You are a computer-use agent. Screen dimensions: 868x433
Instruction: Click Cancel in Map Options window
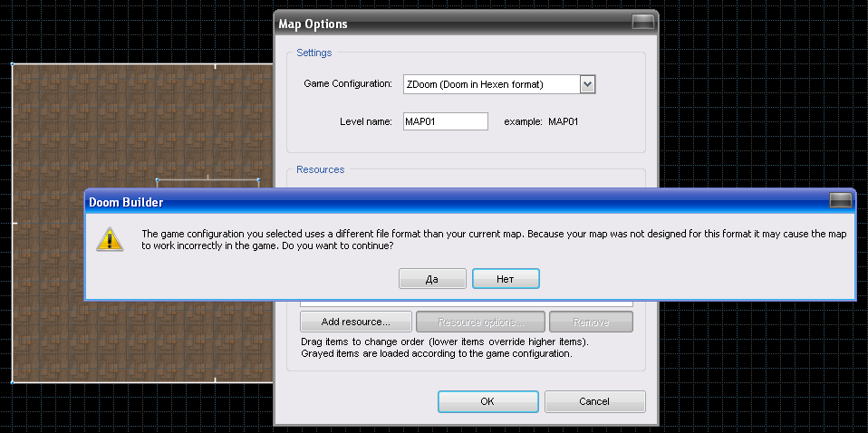coord(594,401)
